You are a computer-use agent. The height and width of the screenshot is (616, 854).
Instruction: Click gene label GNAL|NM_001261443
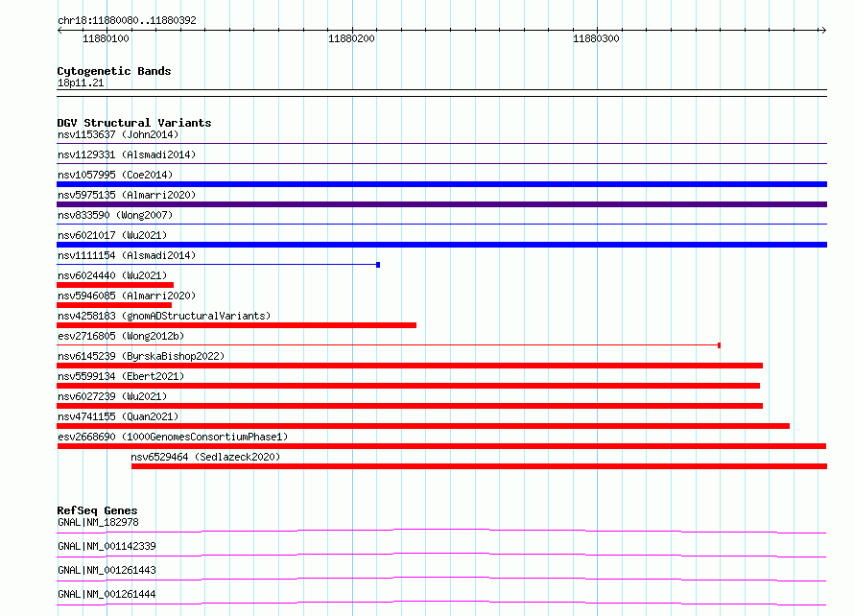(107, 570)
